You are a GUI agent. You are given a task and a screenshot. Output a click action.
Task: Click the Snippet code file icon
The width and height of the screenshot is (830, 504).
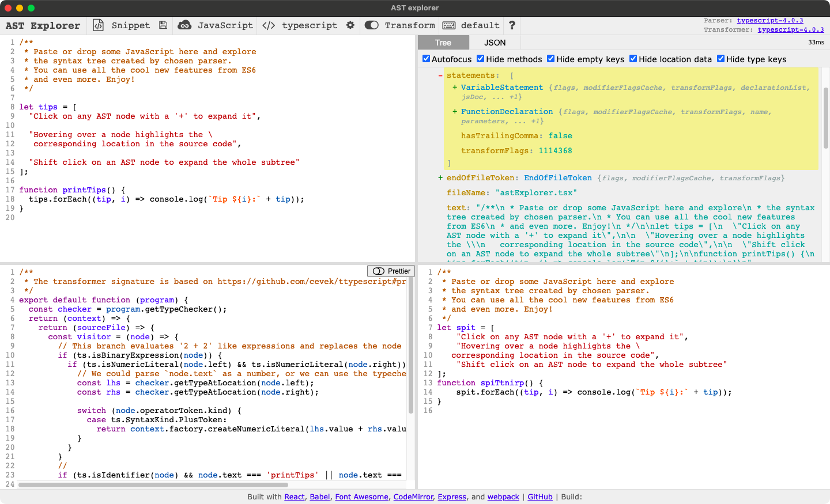tap(99, 25)
